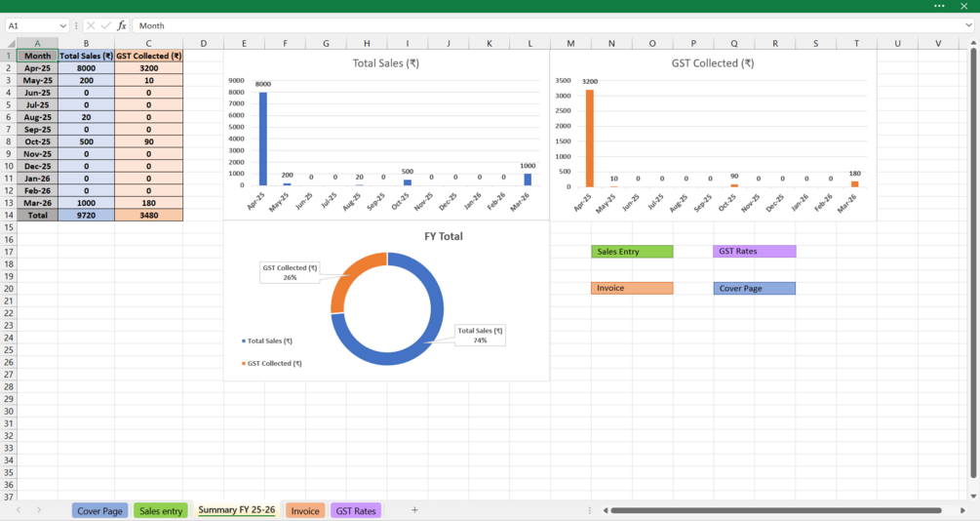
Task: Switch to the Cover Page sheet tab
Action: [100, 511]
